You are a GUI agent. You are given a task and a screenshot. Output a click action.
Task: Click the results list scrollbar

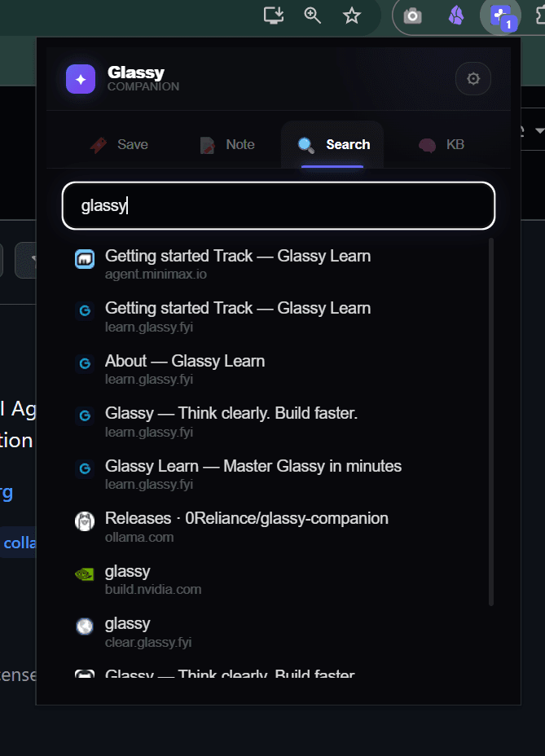pyautogui.click(x=491, y=422)
